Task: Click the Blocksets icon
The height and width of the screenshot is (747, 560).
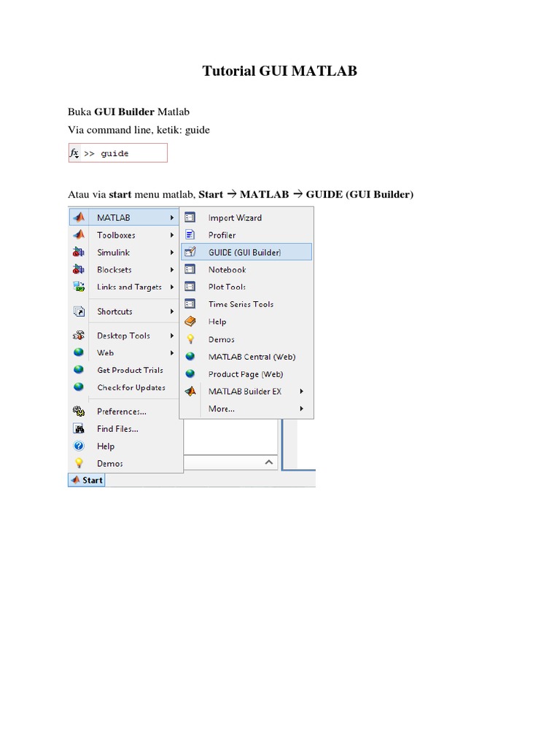Action: click(79, 269)
